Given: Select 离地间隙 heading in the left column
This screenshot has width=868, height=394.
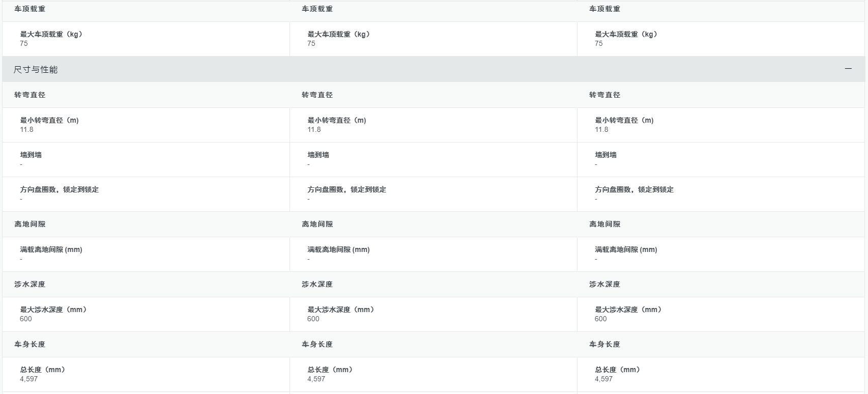Looking at the screenshot, I should click(x=30, y=224).
